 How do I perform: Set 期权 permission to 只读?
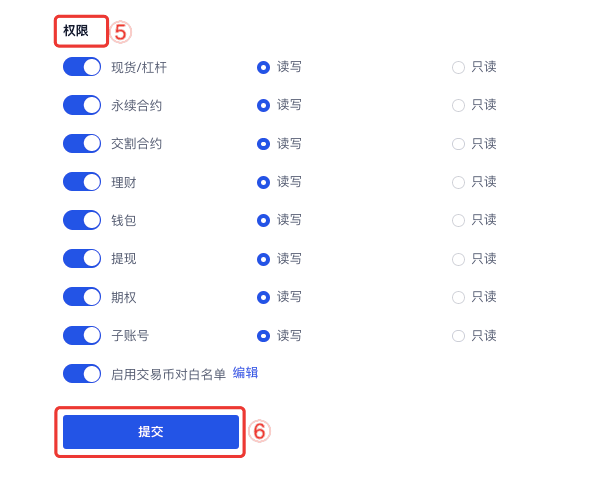(x=459, y=297)
